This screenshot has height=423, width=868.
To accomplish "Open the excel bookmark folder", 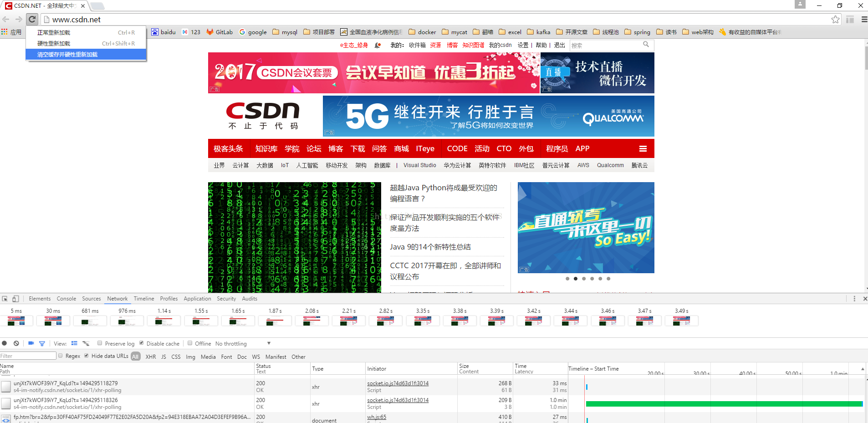I will coord(510,32).
